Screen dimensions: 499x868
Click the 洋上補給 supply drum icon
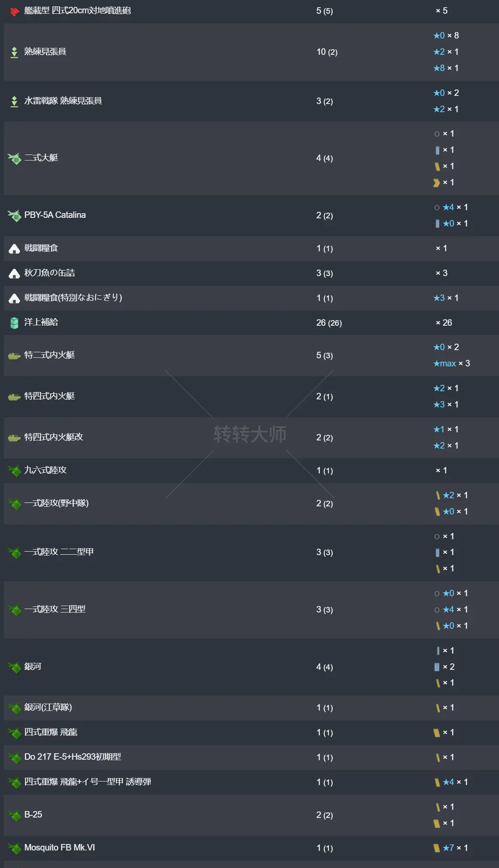coord(15,323)
